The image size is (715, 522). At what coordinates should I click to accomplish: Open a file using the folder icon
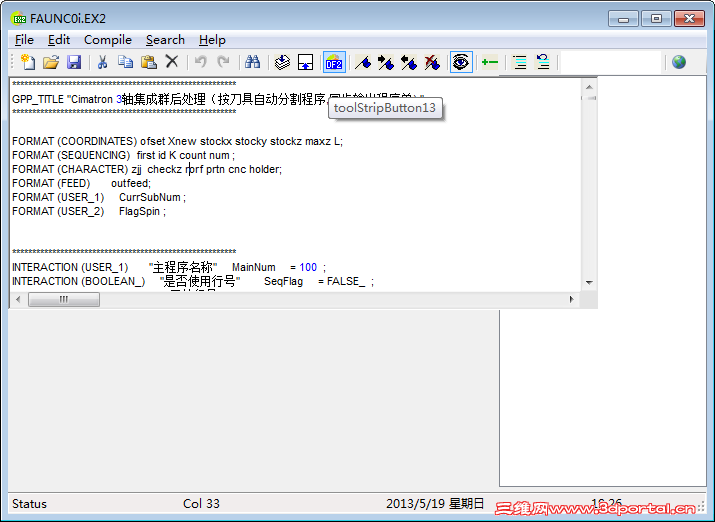pos(51,62)
